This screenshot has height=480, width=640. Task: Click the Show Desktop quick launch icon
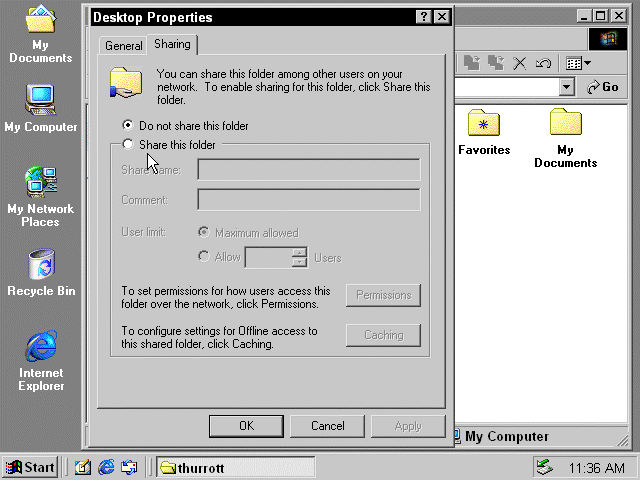83,467
